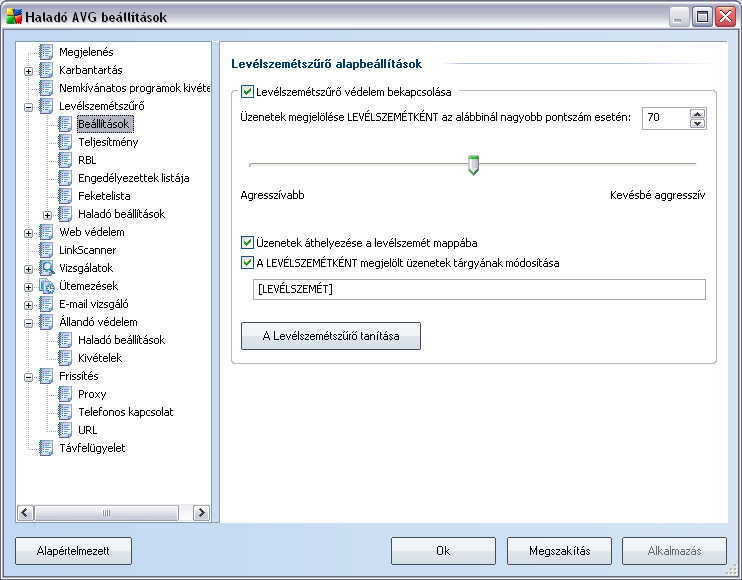Click tree scrollbar right arrow
The height and width of the screenshot is (580, 742).
(202, 512)
